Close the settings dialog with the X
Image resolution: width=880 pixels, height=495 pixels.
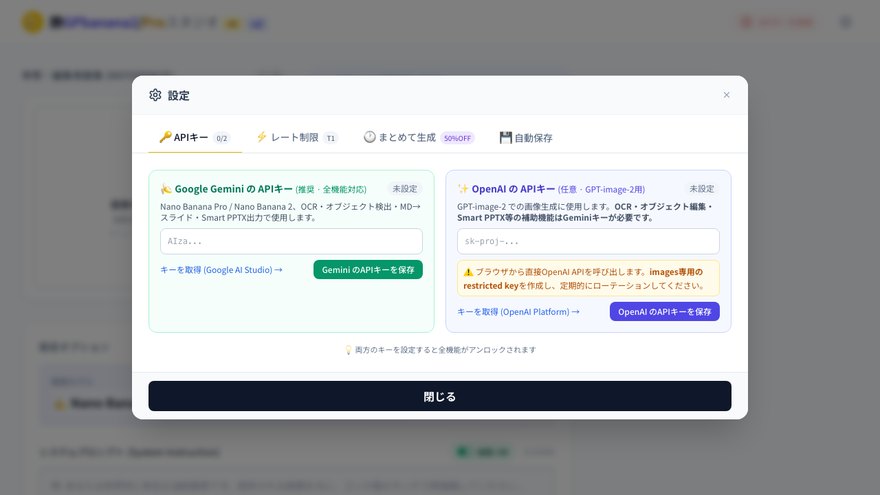point(726,95)
